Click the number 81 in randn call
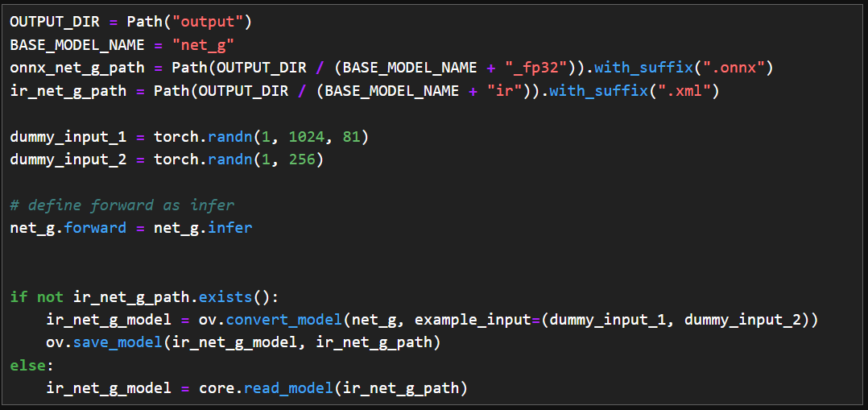 (352, 137)
